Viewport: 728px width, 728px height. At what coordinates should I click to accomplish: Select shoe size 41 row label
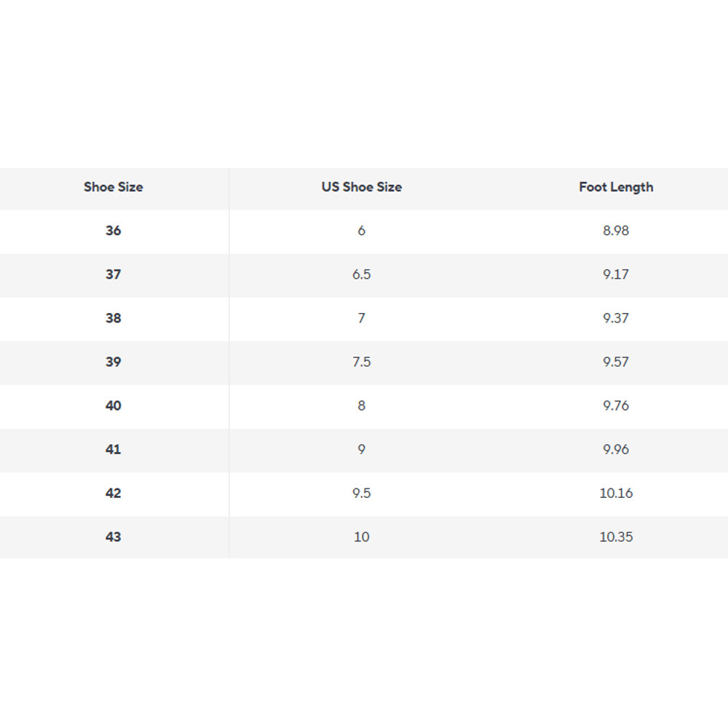[x=114, y=449]
